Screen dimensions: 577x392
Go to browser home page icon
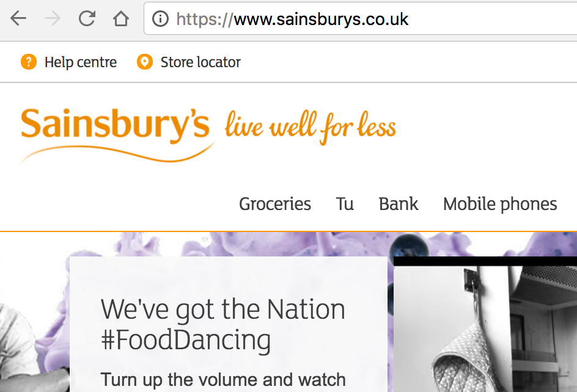coord(120,18)
